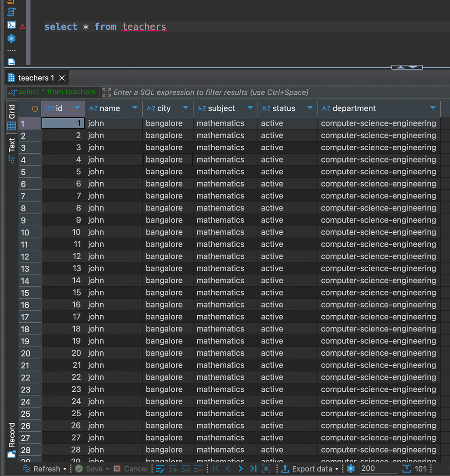450x476 pixels.
Task: Close the teachers 1 result tab
Action: coord(62,78)
